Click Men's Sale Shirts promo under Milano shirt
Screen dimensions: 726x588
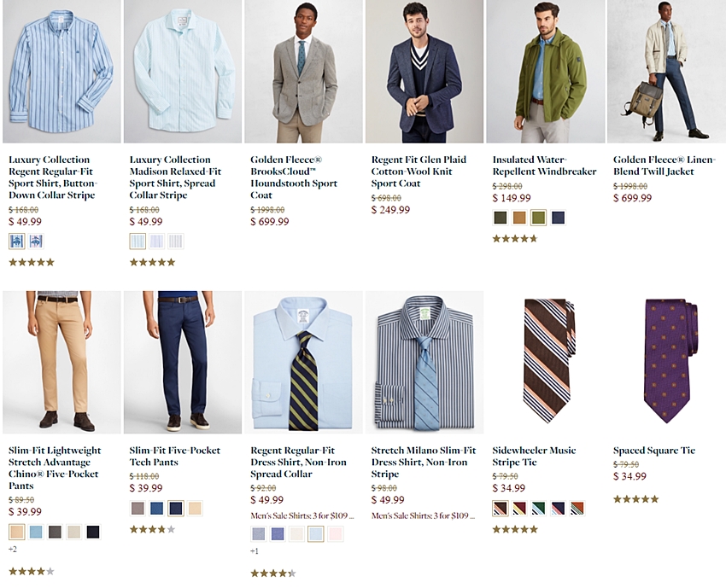click(x=423, y=515)
